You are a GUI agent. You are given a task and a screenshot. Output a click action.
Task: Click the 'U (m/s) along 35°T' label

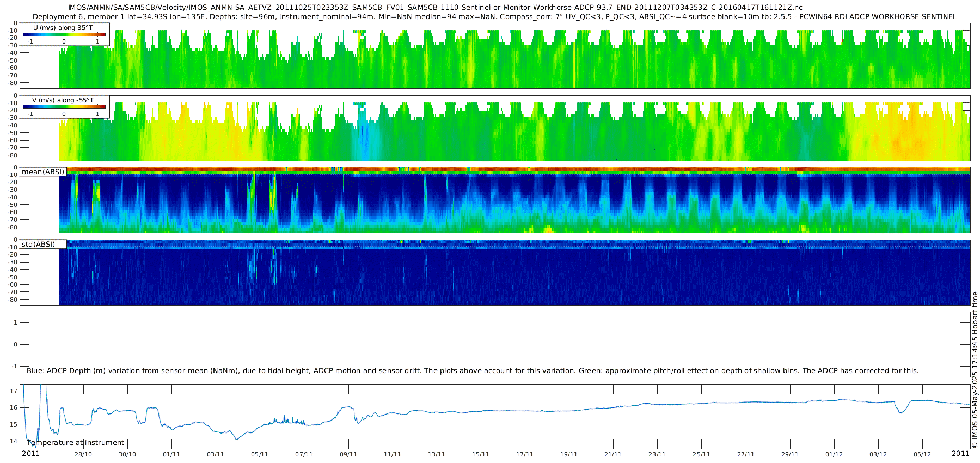tap(63, 27)
